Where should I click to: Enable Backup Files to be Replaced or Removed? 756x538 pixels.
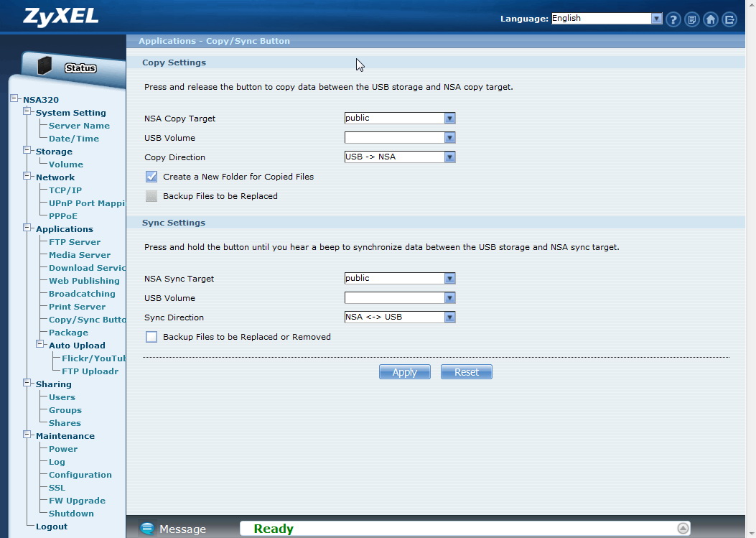click(151, 337)
